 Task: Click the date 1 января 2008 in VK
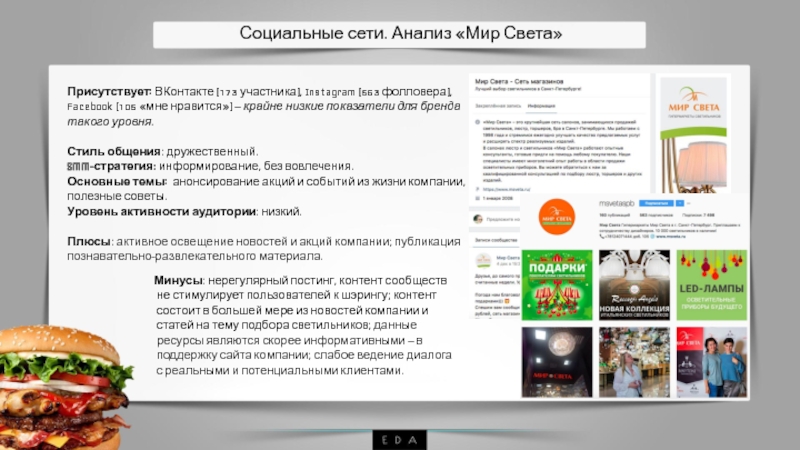tap(498, 198)
